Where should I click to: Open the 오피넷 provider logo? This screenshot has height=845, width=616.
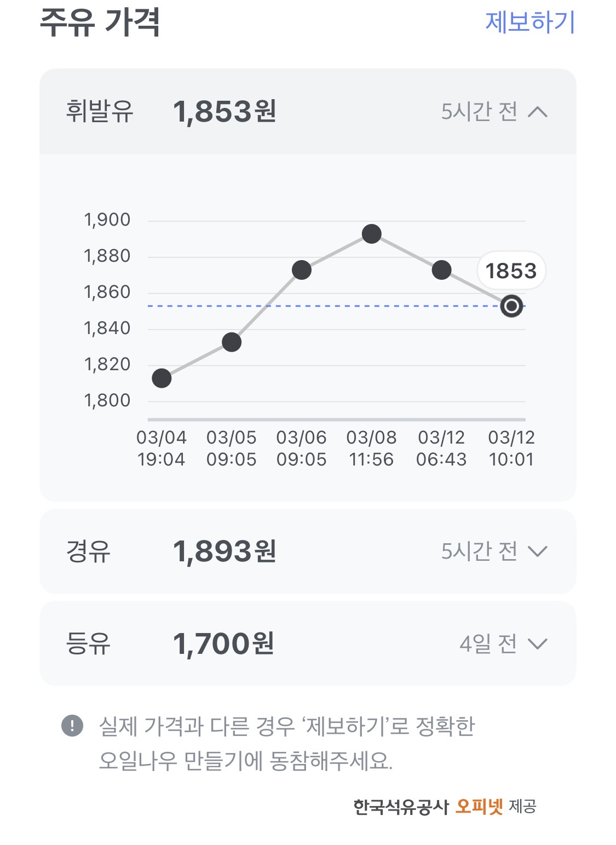479,806
